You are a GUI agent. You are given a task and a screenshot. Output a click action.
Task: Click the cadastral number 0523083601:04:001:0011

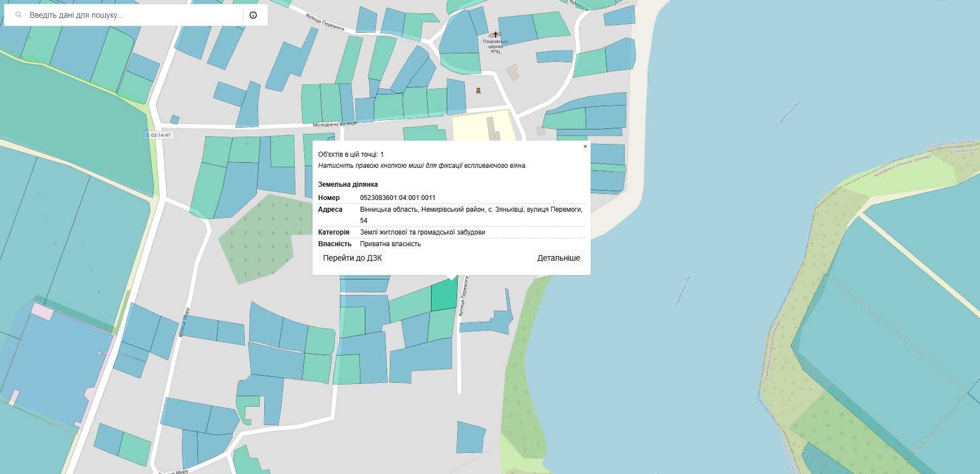398,198
